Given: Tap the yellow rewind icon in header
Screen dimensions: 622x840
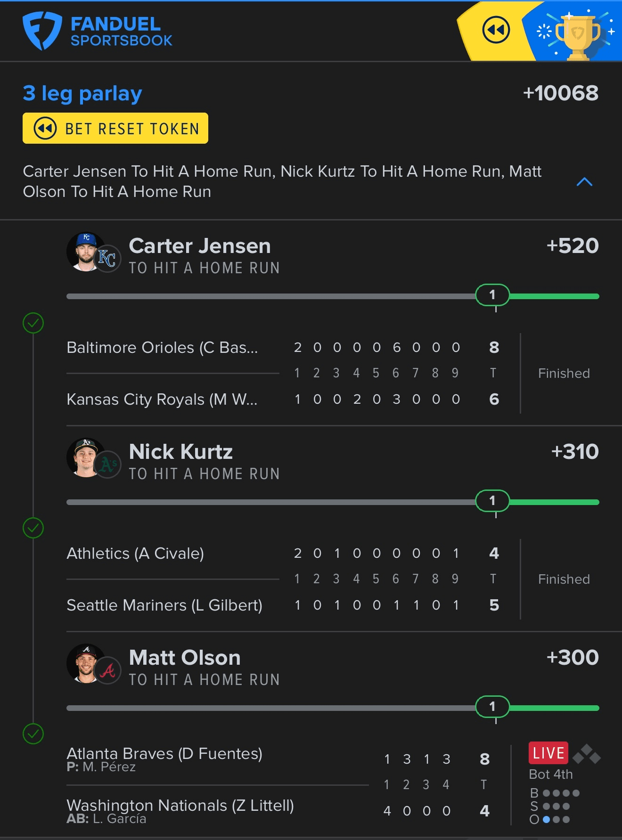Looking at the screenshot, I should click(496, 30).
